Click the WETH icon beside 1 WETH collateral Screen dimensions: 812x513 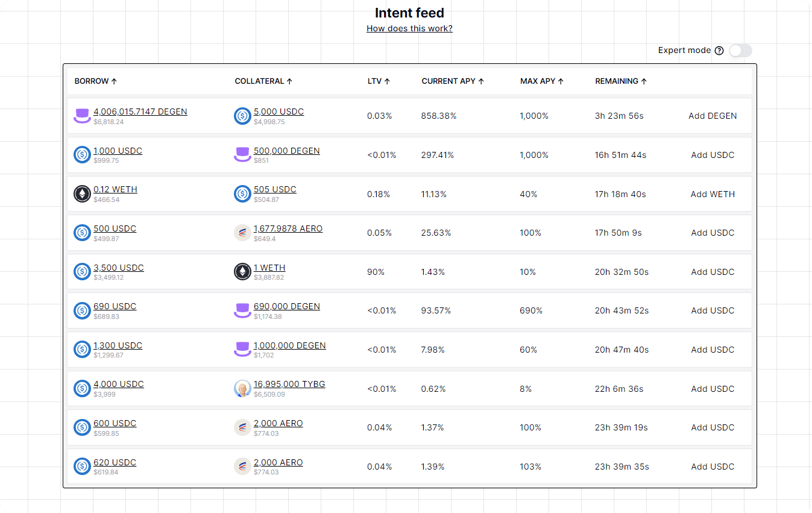242,272
